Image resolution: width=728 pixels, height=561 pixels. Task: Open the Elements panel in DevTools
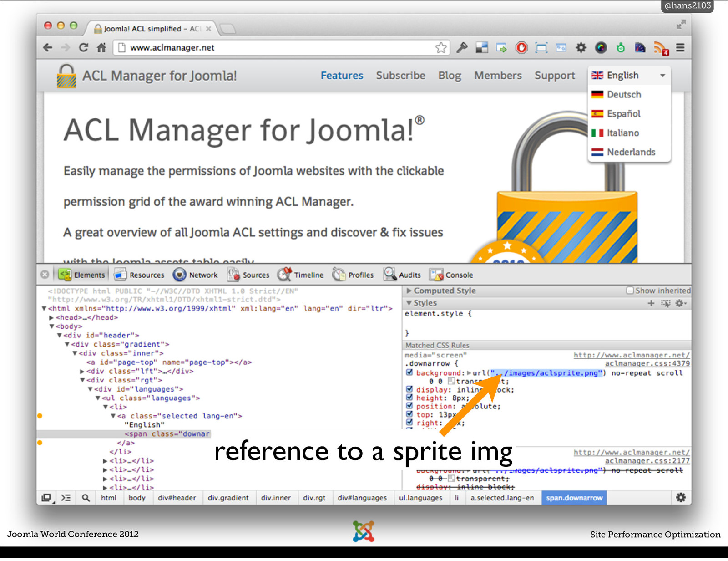click(x=82, y=275)
